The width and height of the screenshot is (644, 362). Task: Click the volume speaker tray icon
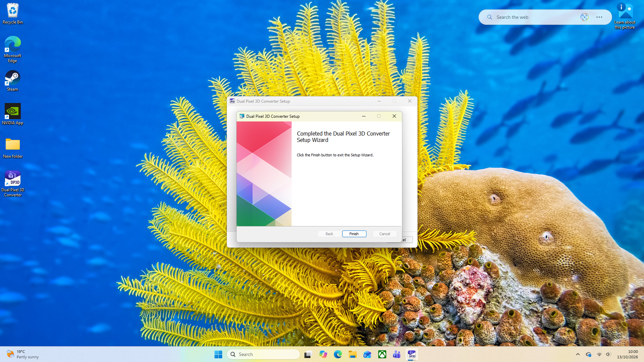click(608, 354)
